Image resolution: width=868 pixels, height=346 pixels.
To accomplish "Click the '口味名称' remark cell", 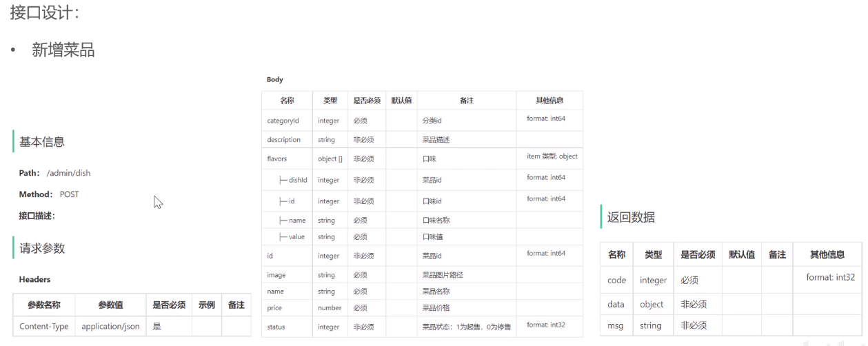I will pos(436,220).
